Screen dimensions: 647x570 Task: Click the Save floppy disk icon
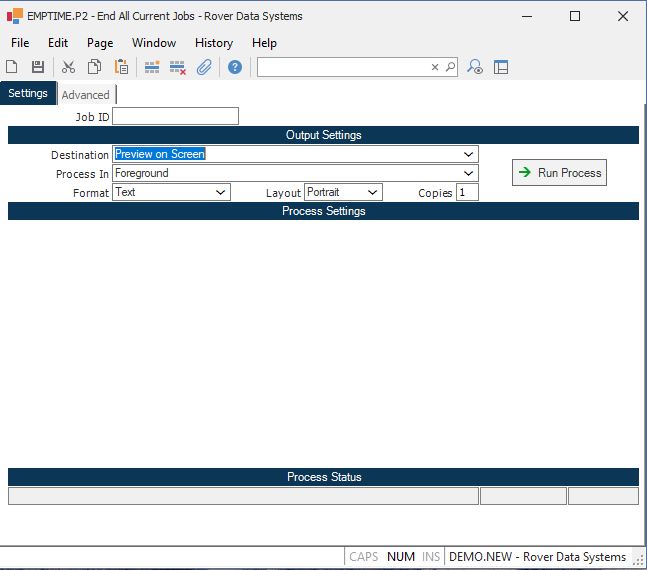pyautogui.click(x=38, y=67)
